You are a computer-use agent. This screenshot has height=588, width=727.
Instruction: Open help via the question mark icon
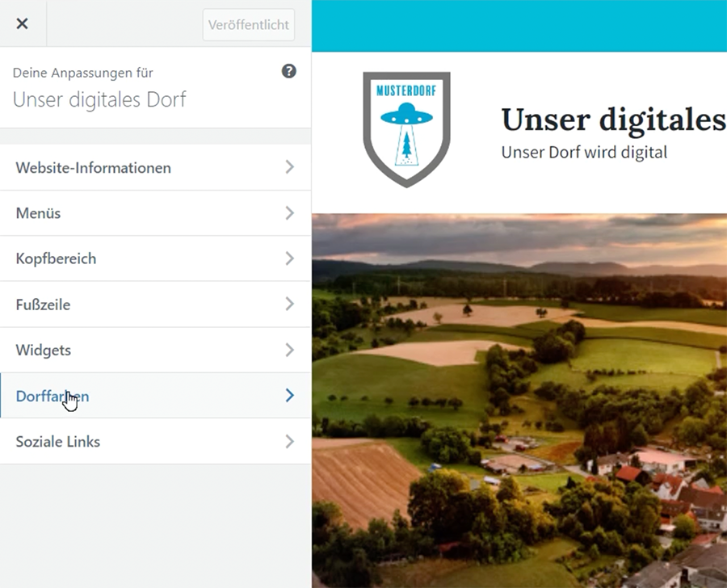(288, 71)
